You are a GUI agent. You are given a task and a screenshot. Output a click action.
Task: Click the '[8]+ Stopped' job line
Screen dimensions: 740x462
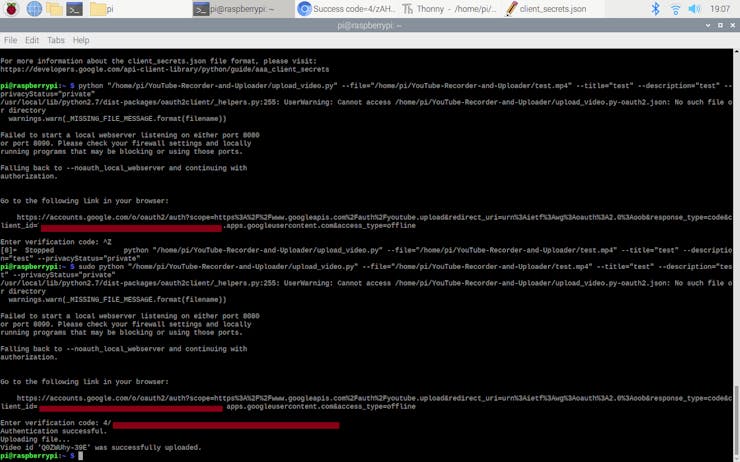(x=366, y=254)
